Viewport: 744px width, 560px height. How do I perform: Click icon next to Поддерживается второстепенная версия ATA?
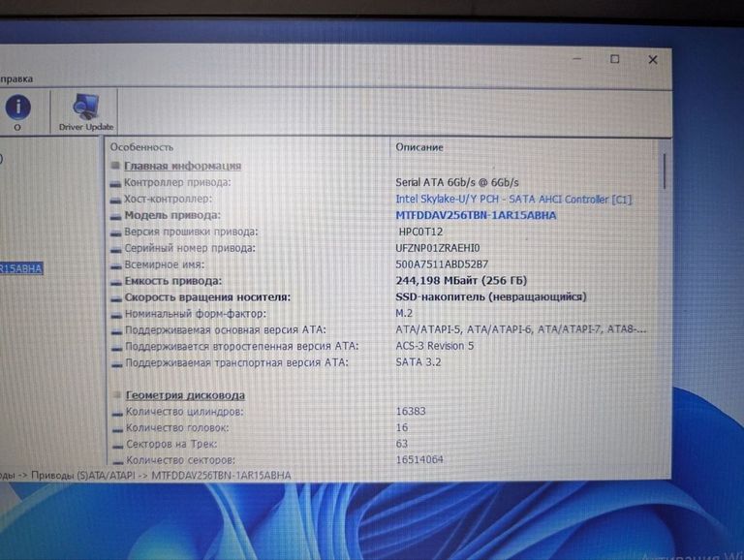coord(116,348)
